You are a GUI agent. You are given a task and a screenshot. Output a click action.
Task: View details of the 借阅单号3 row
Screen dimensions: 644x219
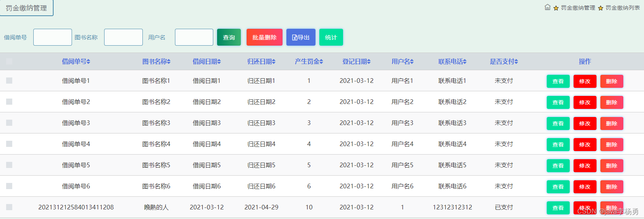tap(558, 123)
